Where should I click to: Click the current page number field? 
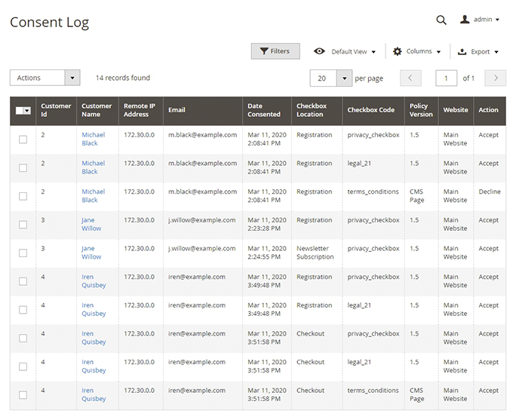point(446,78)
